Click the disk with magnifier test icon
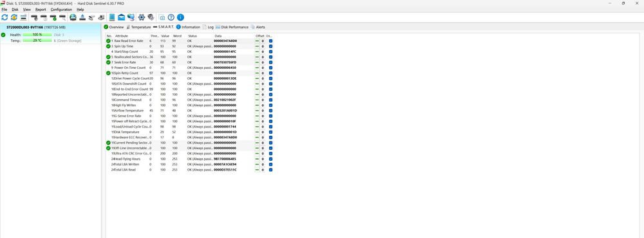The height and width of the screenshot is (238, 644). click(62, 17)
